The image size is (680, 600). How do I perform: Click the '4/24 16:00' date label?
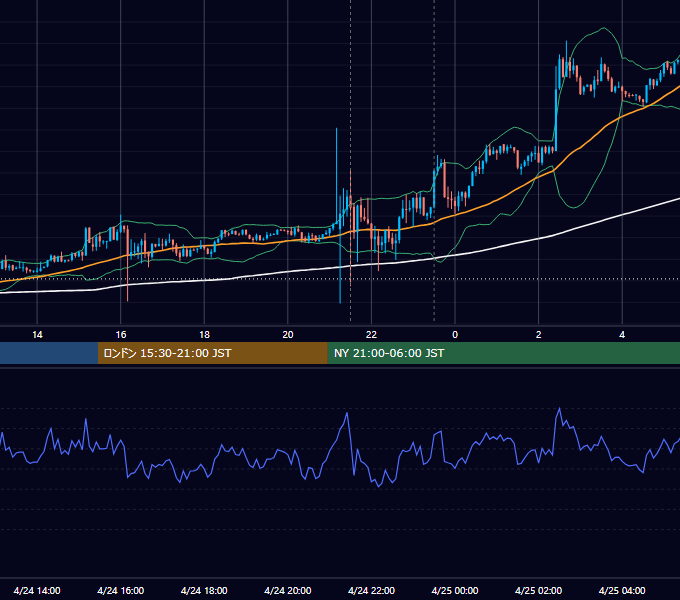[121, 590]
